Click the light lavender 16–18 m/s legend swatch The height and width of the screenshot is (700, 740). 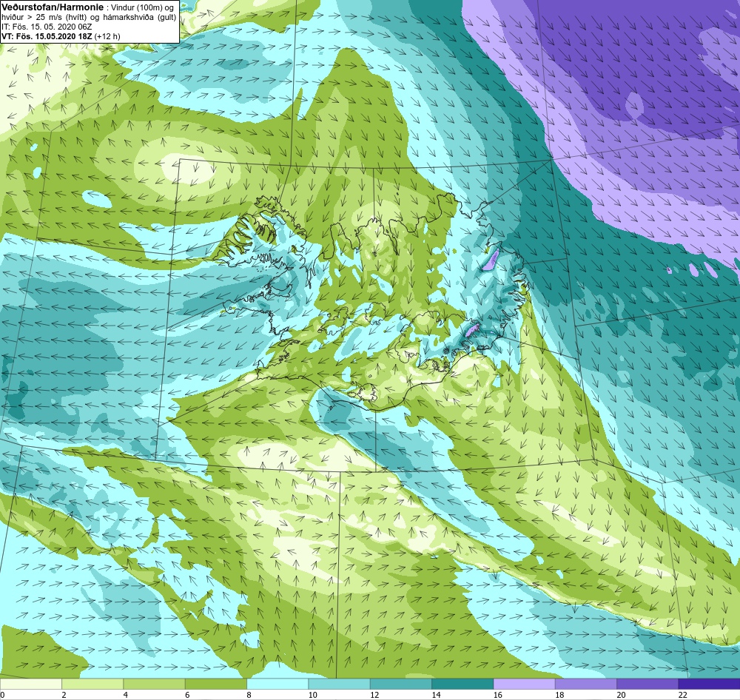click(x=525, y=684)
